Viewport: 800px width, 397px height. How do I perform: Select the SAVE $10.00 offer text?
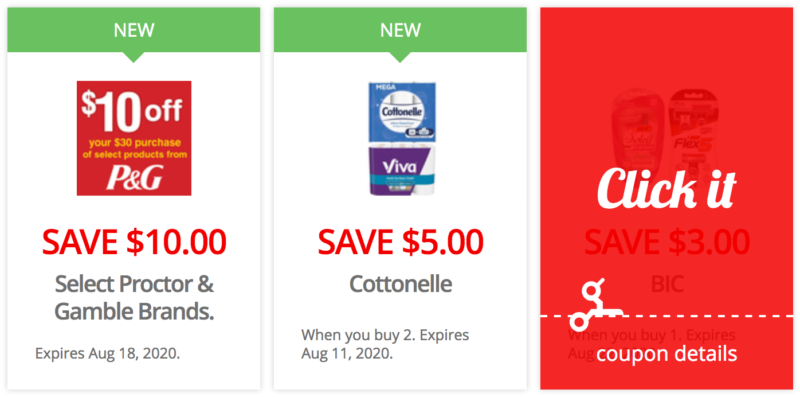click(134, 242)
